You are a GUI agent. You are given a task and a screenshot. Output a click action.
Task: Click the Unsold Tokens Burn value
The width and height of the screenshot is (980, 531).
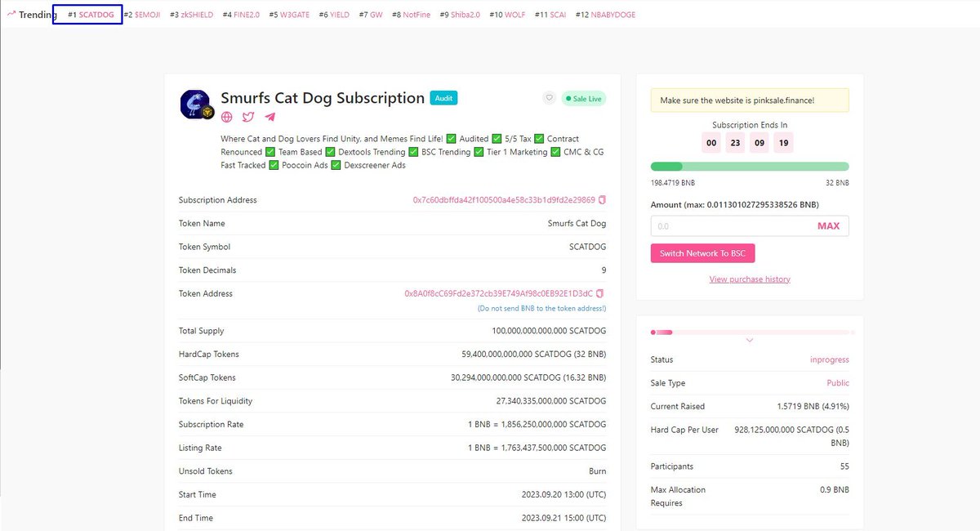(597, 471)
